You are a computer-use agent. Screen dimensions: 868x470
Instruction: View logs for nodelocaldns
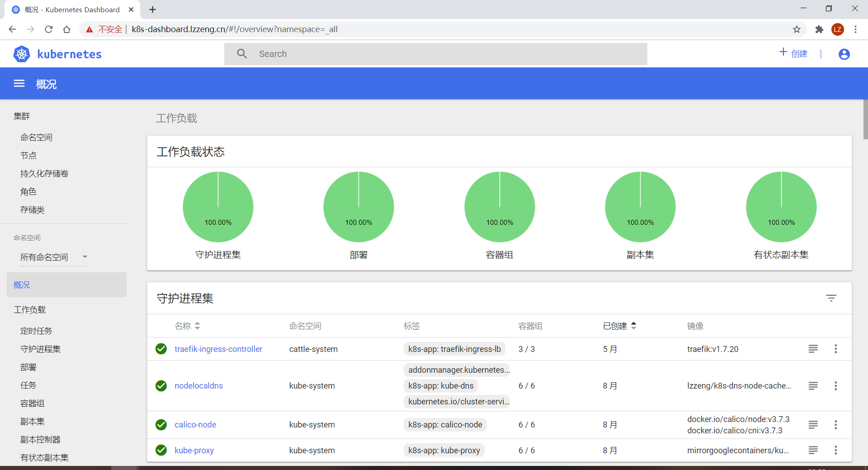813,386
